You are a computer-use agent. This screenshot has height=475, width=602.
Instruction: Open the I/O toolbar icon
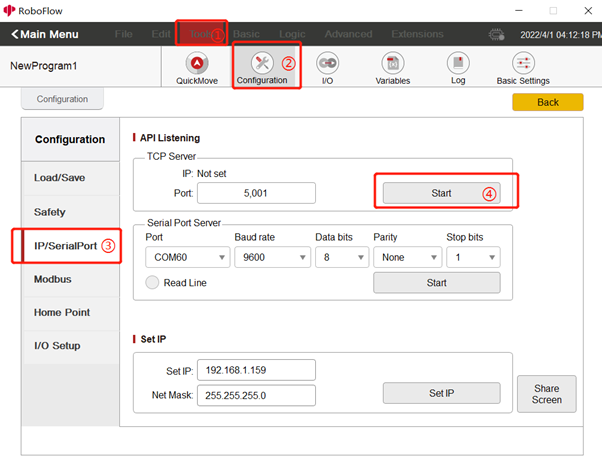point(327,64)
